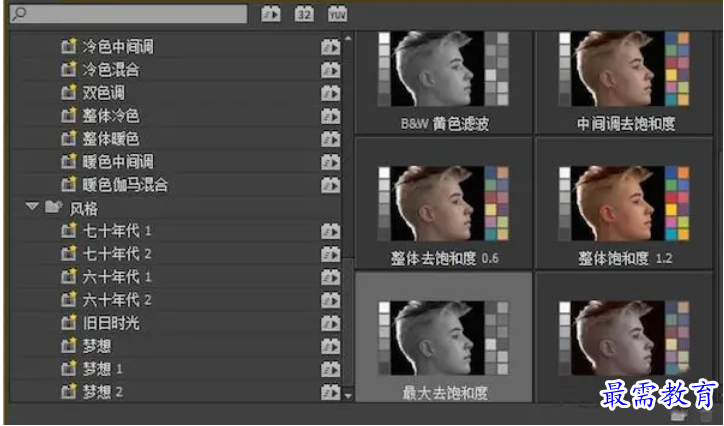Screen dimensions: 724x426
Task: Click accelerated badge on 整体暖色 row
Action: pos(331,139)
